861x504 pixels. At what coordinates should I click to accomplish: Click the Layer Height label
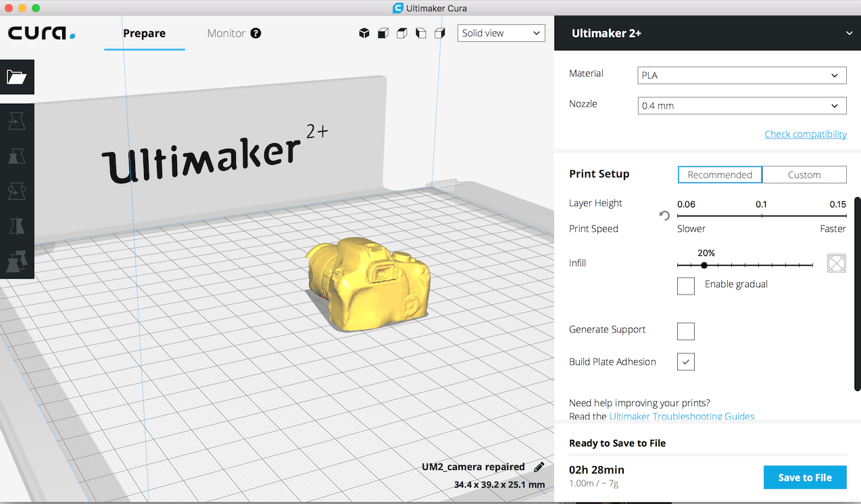click(595, 203)
